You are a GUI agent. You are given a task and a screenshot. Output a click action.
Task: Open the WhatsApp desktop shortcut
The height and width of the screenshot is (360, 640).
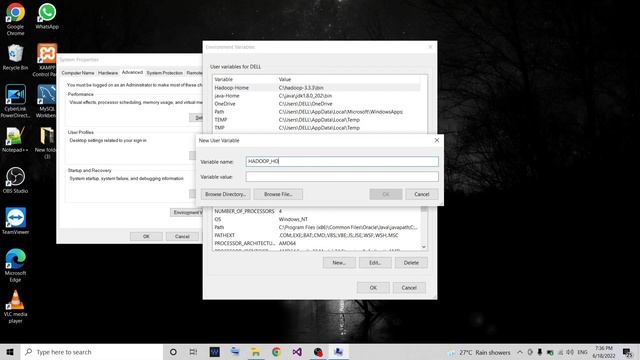click(47, 16)
